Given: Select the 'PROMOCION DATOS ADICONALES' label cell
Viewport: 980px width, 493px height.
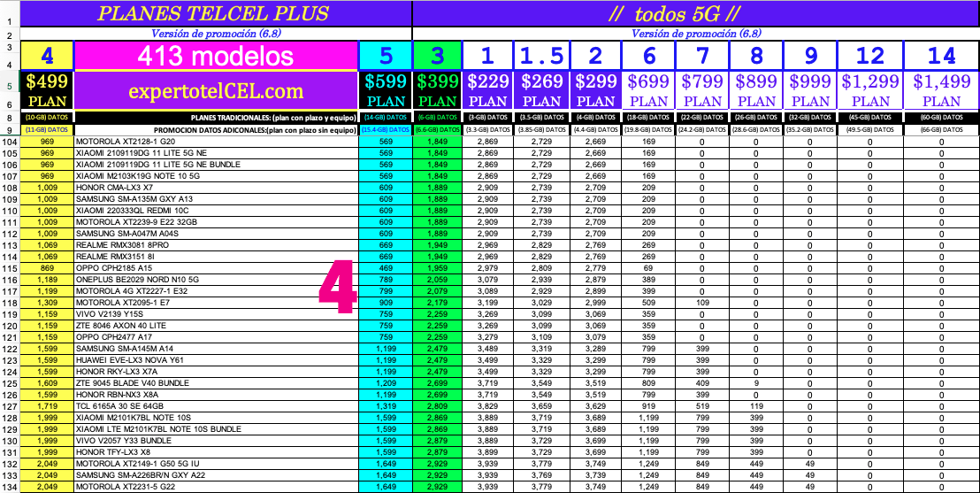Looking at the screenshot, I should point(216,129).
